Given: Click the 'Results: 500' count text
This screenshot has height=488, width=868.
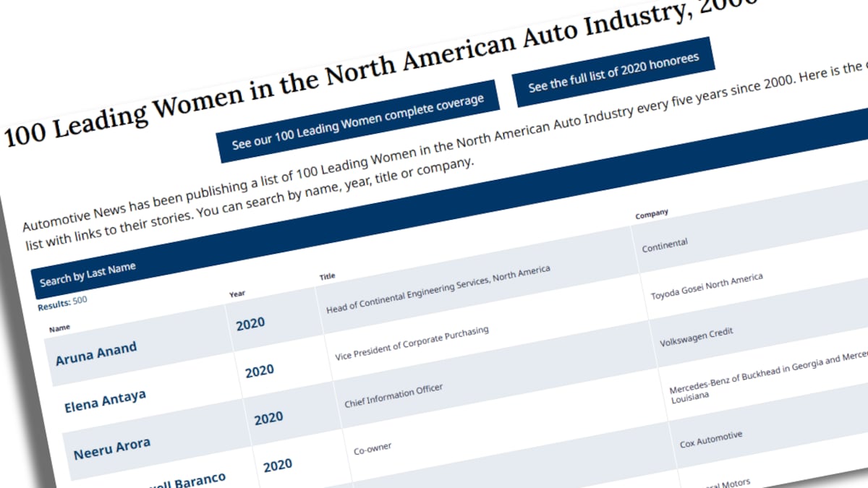Looking at the screenshot, I should click(62, 304).
